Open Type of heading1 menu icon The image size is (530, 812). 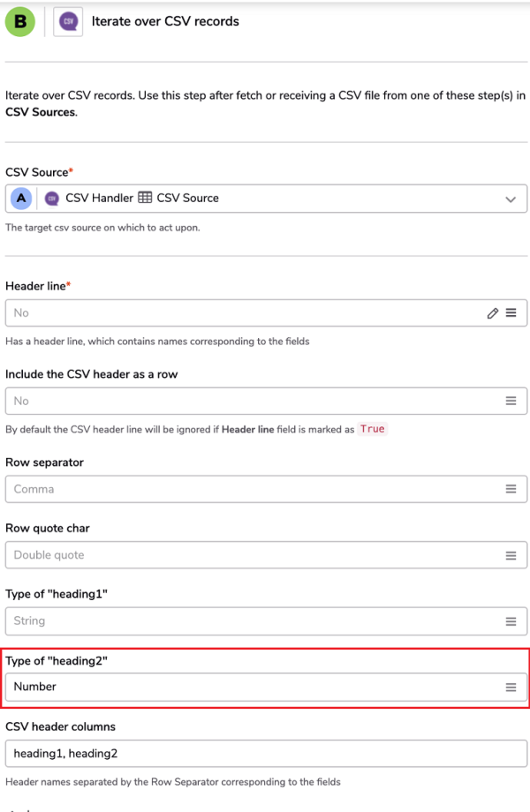(x=511, y=620)
